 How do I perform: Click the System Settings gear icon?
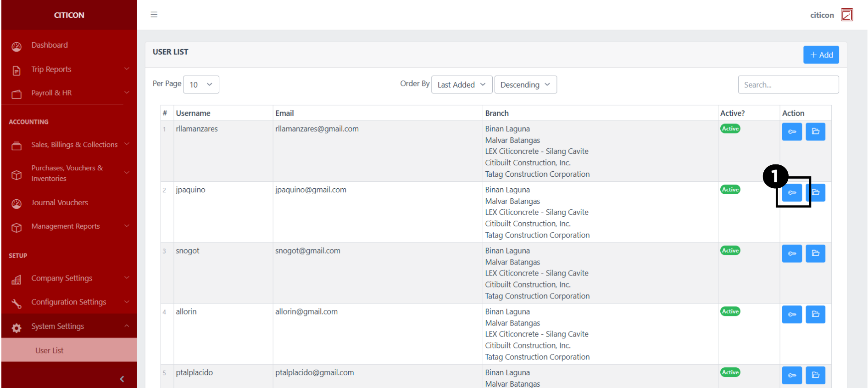coord(17,328)
